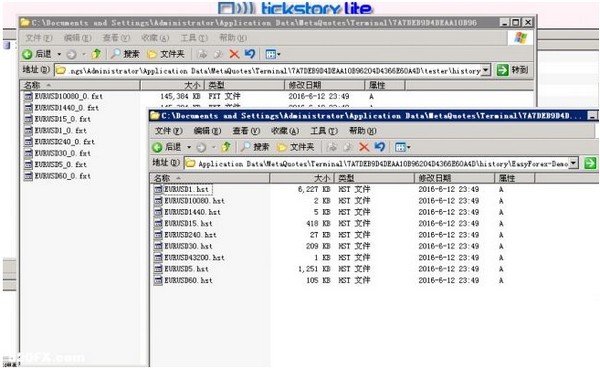
Task: Expand address bar dropdown in front EasyForex-Demo window
Action: 573,163
